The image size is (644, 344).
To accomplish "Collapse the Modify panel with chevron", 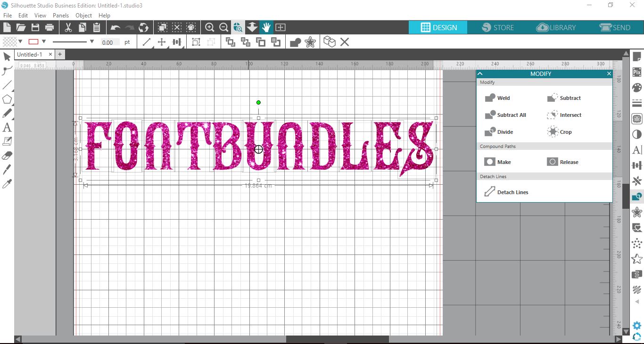I will [480, 74].
